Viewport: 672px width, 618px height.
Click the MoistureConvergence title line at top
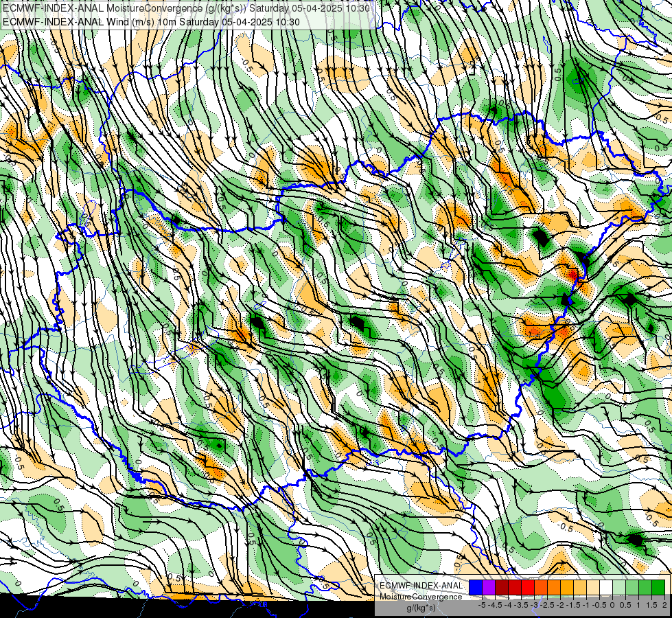(x=186, y=8)
